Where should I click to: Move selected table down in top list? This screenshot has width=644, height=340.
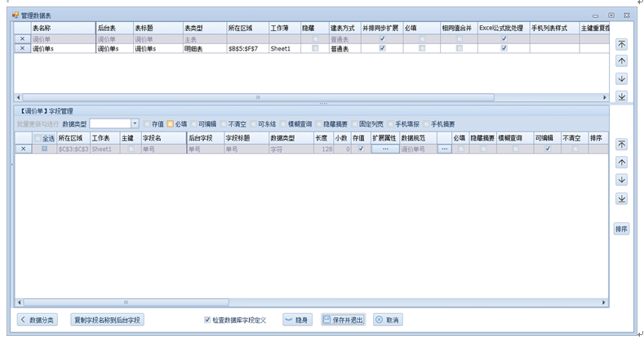(x=621, y=78)
